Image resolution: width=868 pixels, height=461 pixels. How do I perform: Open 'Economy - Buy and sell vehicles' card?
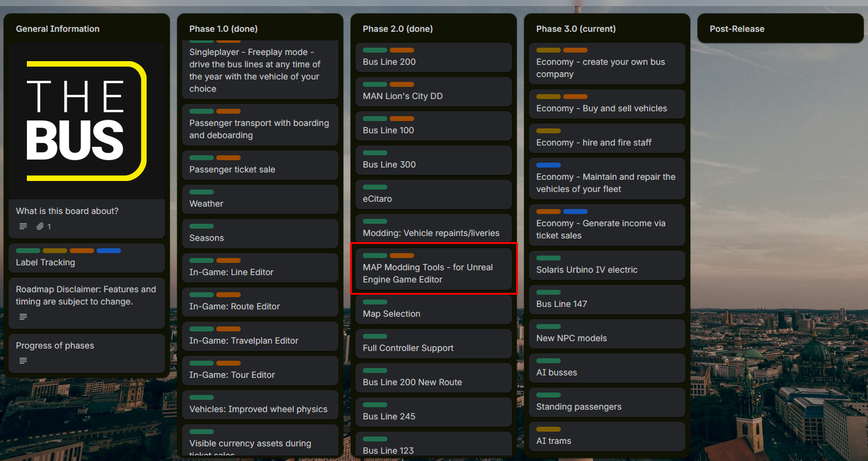point(607,104)
